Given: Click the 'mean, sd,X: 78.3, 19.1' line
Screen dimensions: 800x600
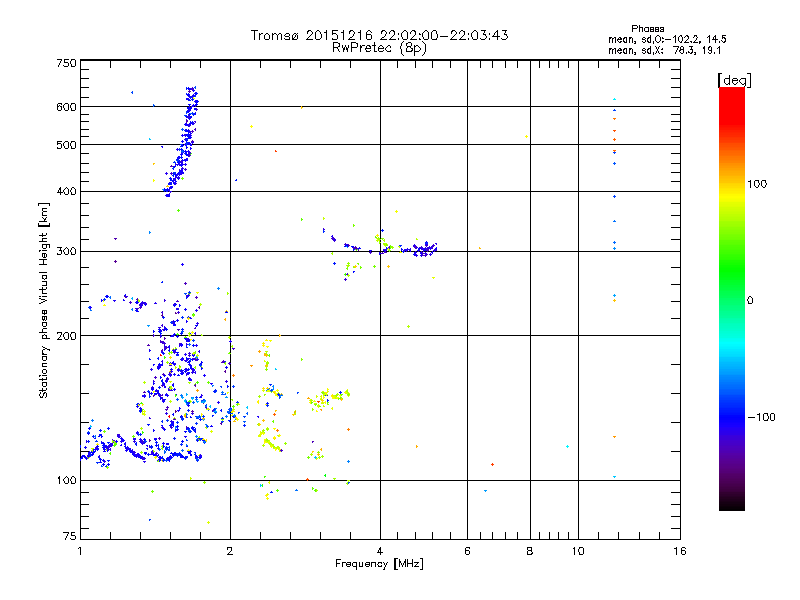Looking at the screenshot, I should (x=664, y=50).
